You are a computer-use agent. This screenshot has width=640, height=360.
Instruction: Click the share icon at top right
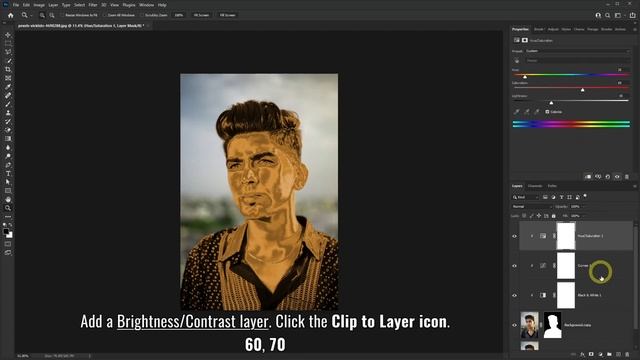632,15
